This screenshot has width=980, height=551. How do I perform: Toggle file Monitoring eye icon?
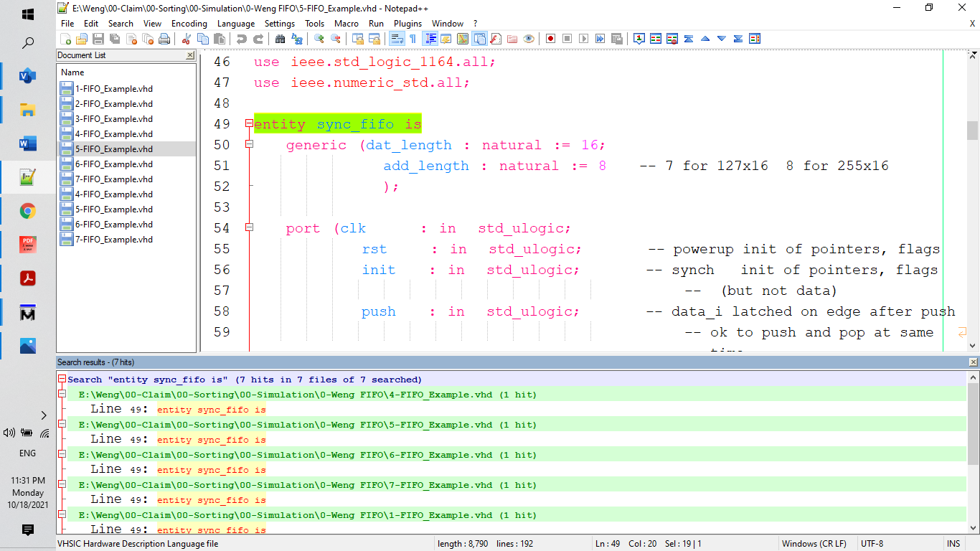pyautogui.click(x=529, y=39)
